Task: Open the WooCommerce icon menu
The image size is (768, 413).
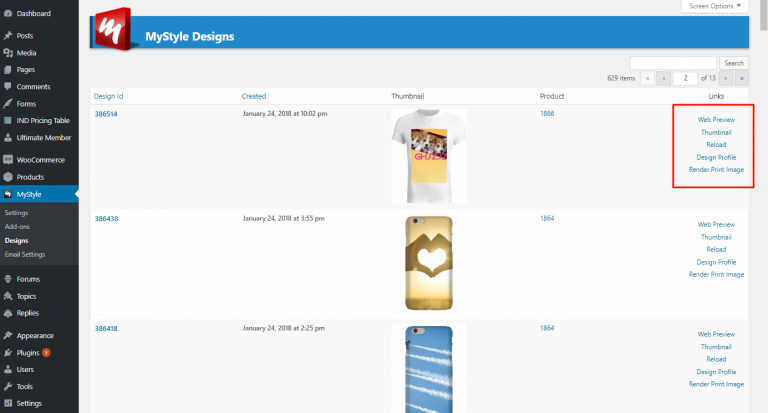Action: pyautogui.click(x=8, y=159)
